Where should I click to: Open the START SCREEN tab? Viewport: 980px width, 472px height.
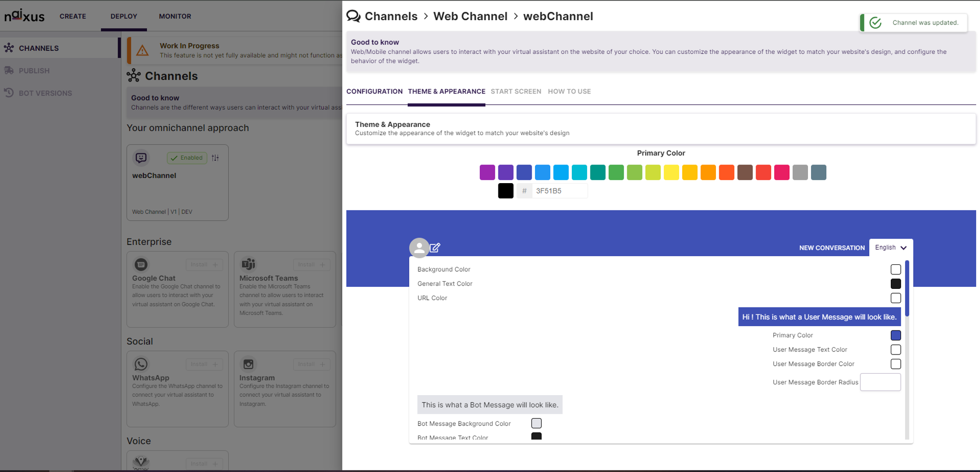click(516, 92)
